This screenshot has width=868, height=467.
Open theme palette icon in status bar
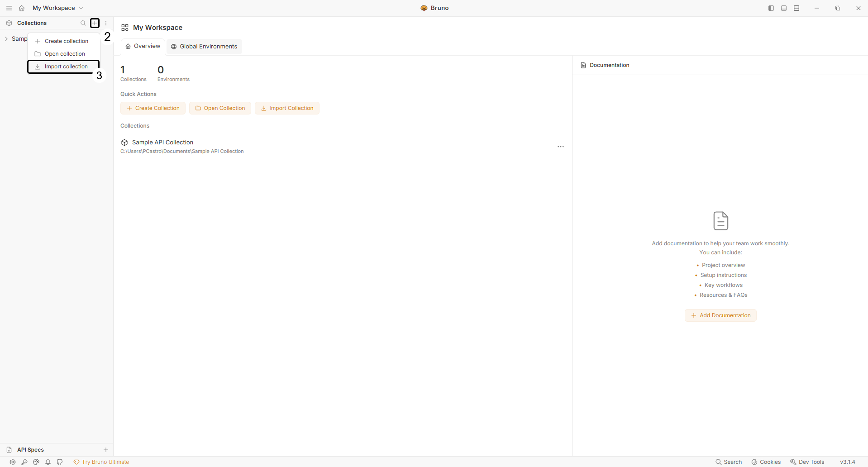[x=36, y=462]
